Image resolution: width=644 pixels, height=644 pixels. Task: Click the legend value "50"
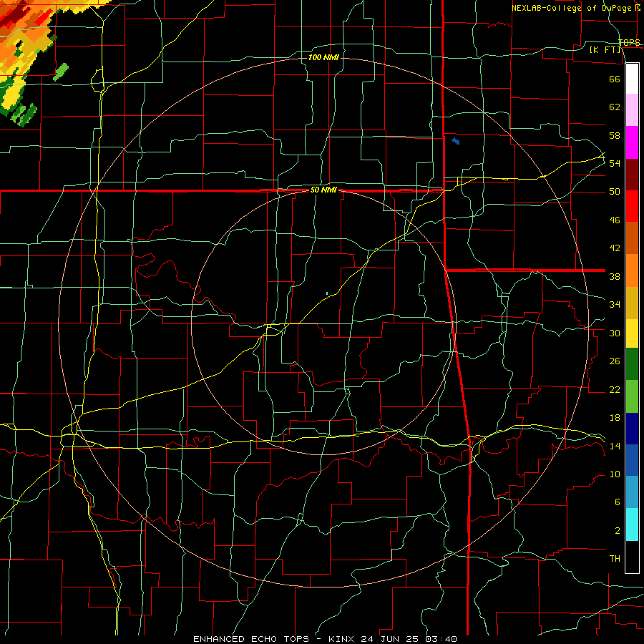coord(615,192)
